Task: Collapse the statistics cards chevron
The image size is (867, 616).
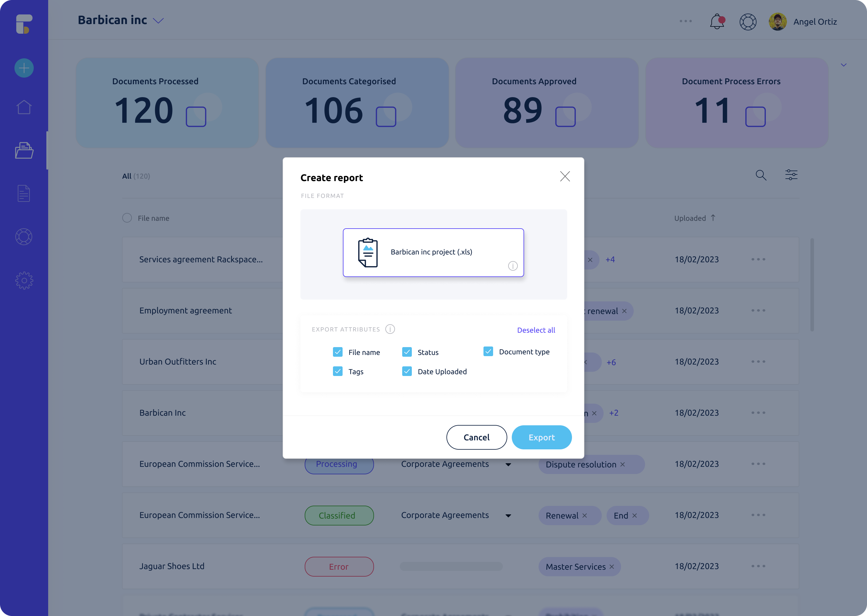Action: click(844, 65)
